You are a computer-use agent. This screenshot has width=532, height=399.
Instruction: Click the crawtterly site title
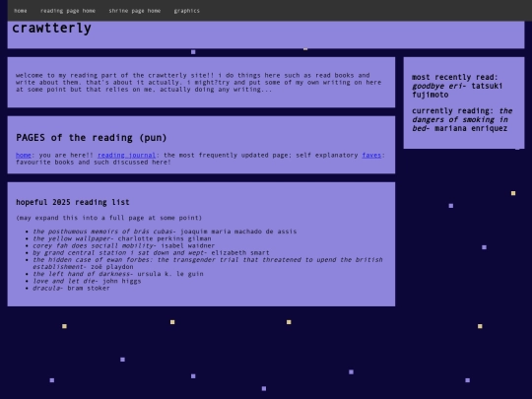coord(51,29)
